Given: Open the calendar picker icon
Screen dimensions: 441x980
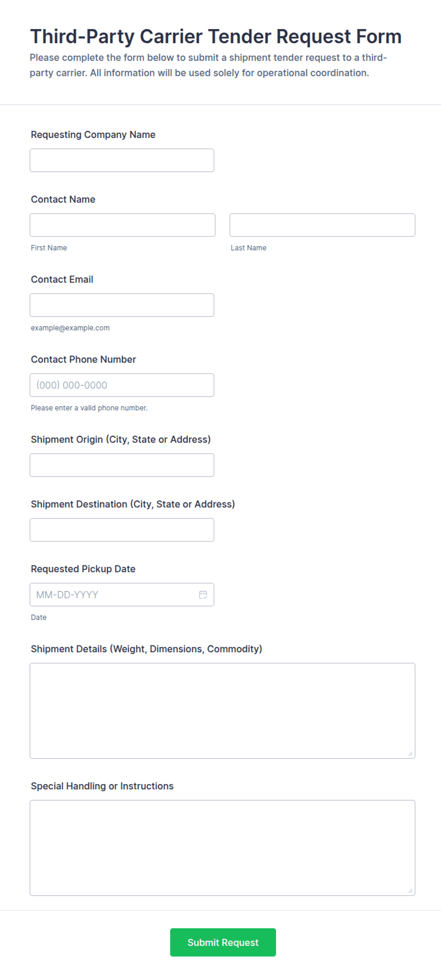Looking at the screenshot, I should (203, 595).
